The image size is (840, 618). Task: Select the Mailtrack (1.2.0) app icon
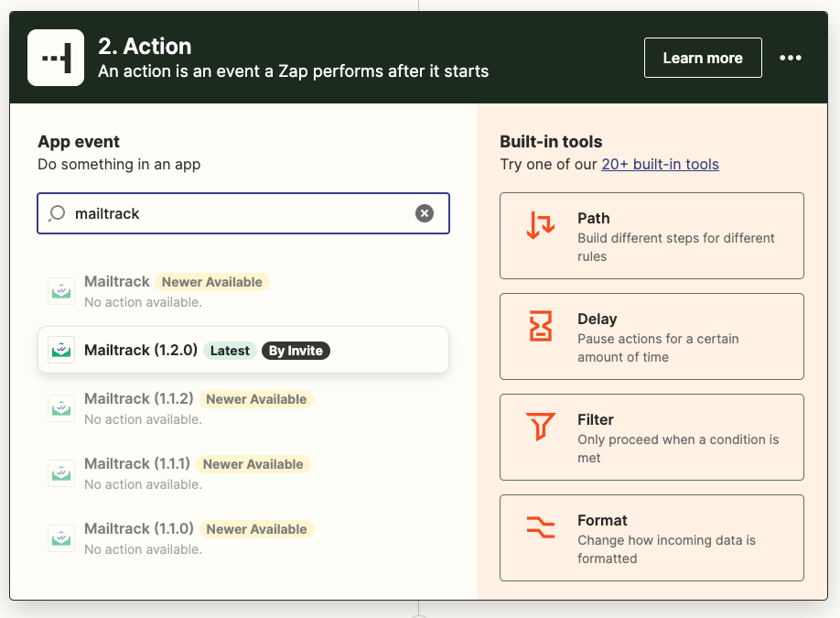click(x=61, y=350)
